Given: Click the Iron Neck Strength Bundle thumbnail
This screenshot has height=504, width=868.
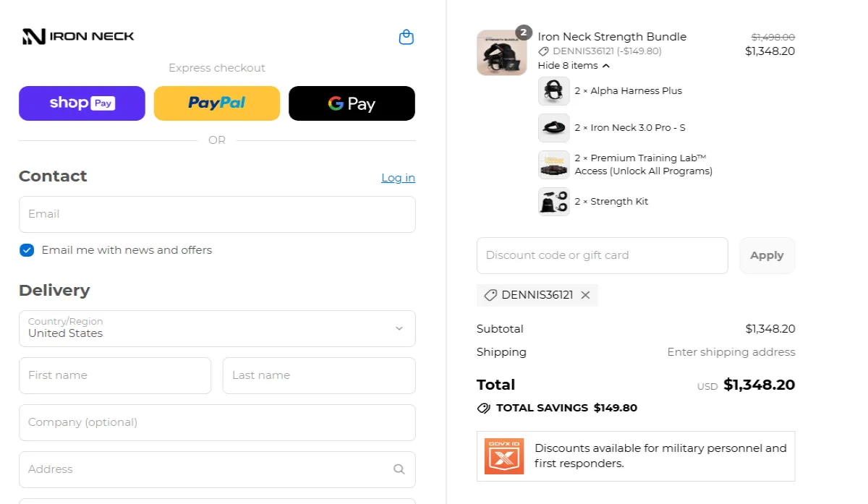Looking at the screenshot, I should 502,53.
